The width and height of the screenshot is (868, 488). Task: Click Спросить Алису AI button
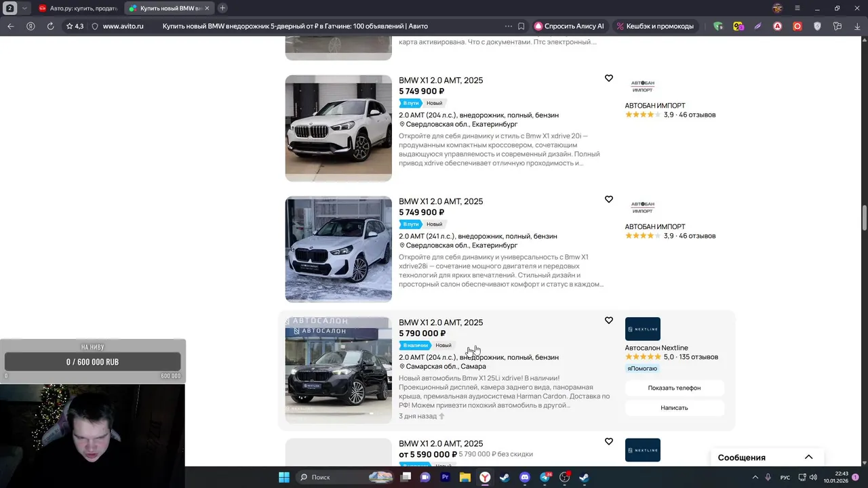tap(569, 26)
